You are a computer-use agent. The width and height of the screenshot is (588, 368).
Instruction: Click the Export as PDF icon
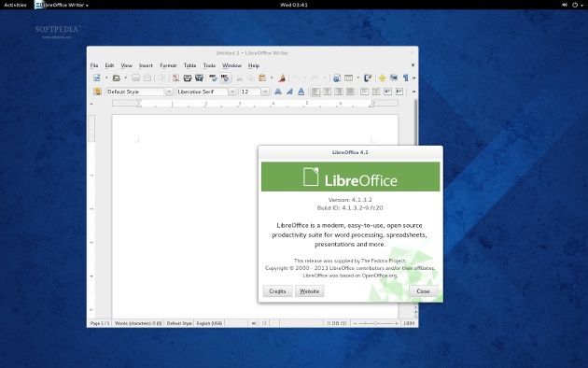pyautogui.click(x=175, y=78)
